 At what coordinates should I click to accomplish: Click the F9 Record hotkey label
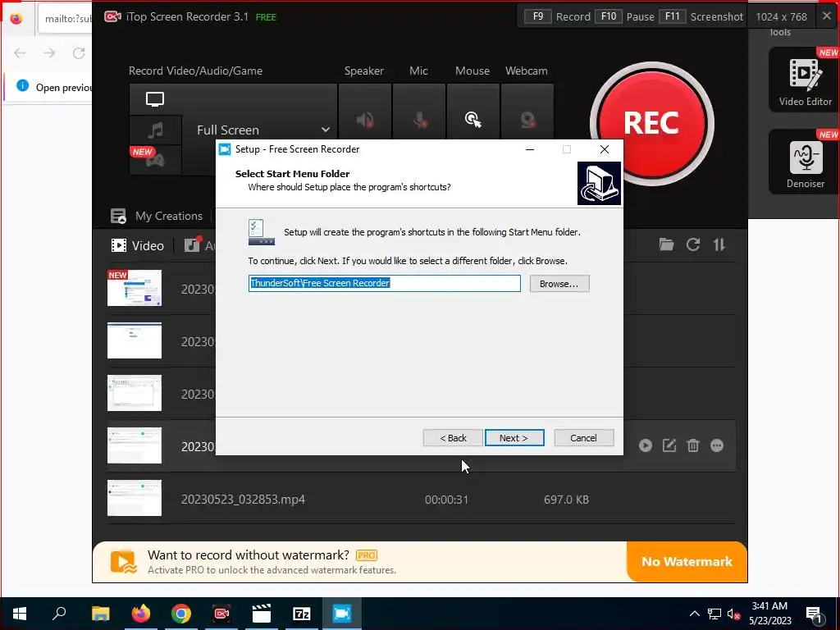pyautogui.click(x=557, y=16)
